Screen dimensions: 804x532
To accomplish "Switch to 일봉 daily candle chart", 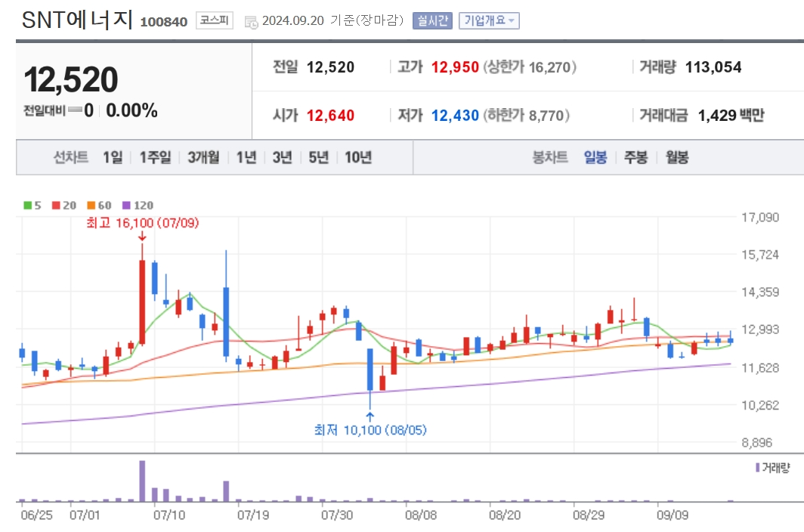I will pyautogui.click(x=595, y=157).
